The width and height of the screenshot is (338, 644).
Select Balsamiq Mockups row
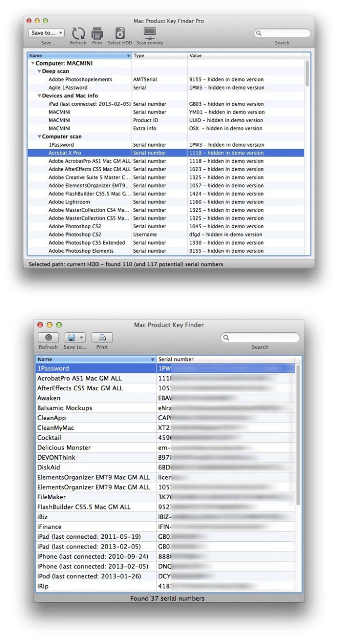(x=166, y=408)
